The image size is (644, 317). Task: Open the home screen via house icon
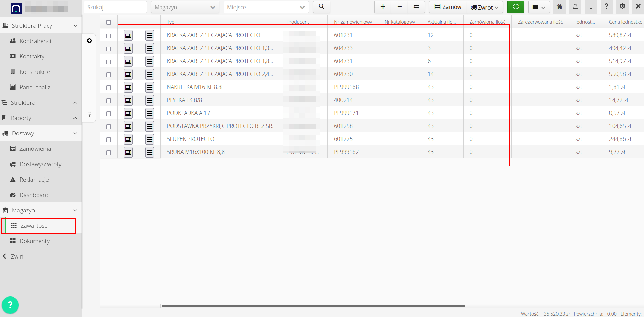[559, 6]
